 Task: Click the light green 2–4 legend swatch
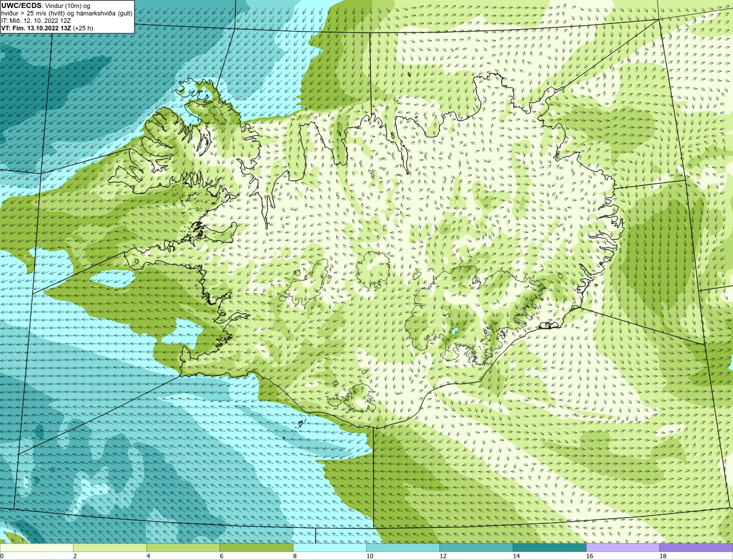110,548
